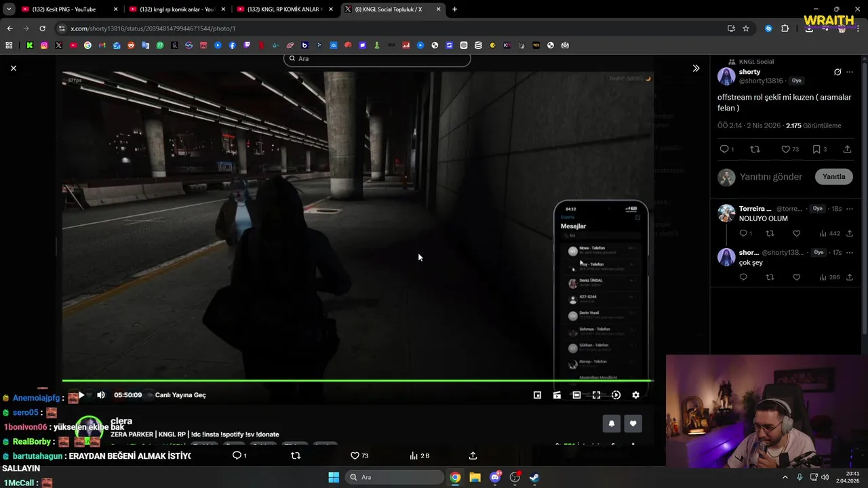Viewport: 868px width, 488px height.
Task: Click 'Canlı Yayına Geç' go-live button
Action: (x=180, y=395)
